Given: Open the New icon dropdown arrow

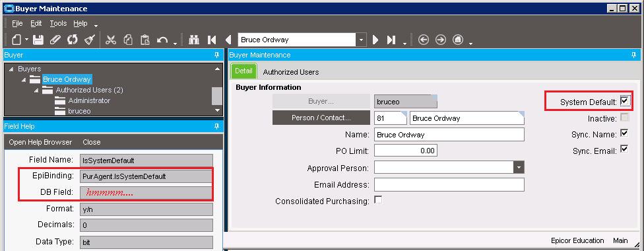Looking at the screenshot, I should 26,40.
